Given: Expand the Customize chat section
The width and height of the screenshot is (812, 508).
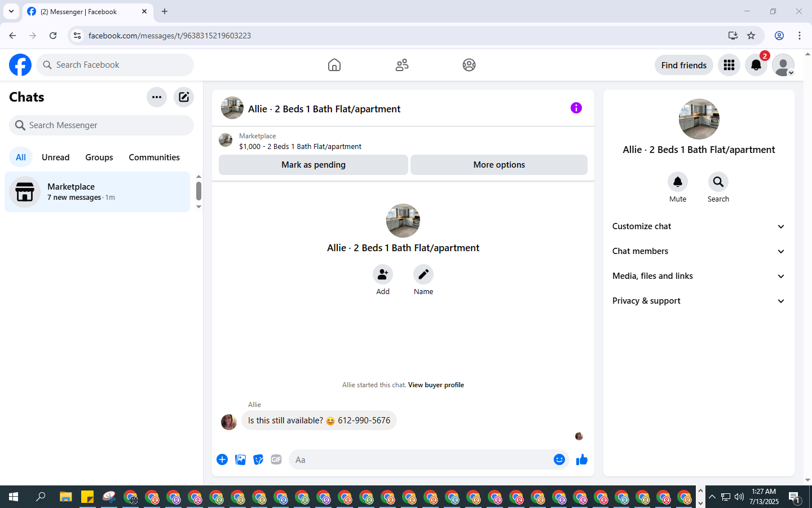Looking at the screenshot, I should pos(699,226).
